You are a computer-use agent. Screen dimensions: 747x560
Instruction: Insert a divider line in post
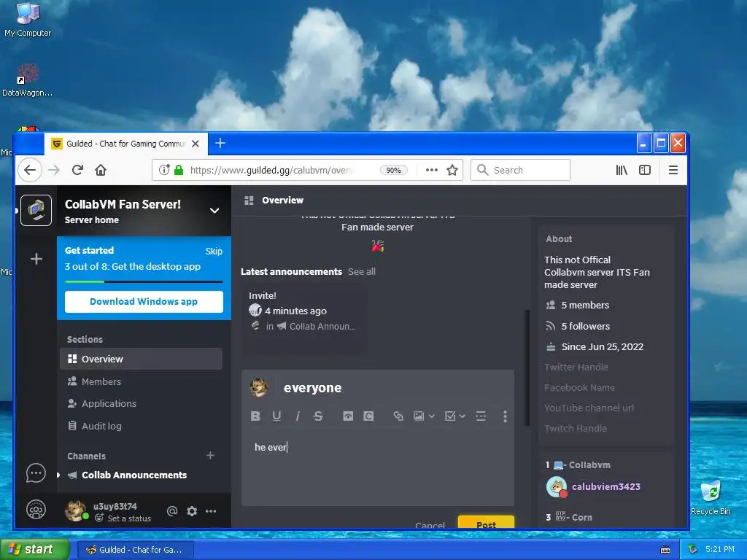[481, 416]
